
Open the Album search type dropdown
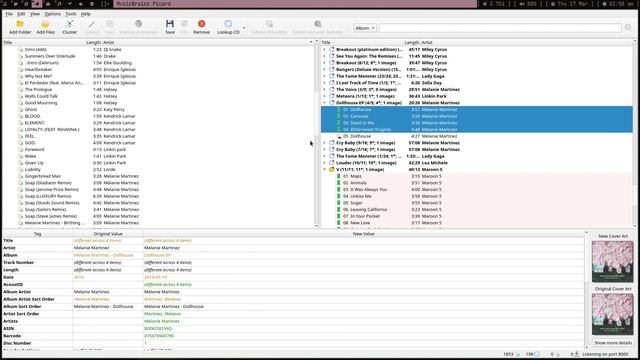(364, 28)
